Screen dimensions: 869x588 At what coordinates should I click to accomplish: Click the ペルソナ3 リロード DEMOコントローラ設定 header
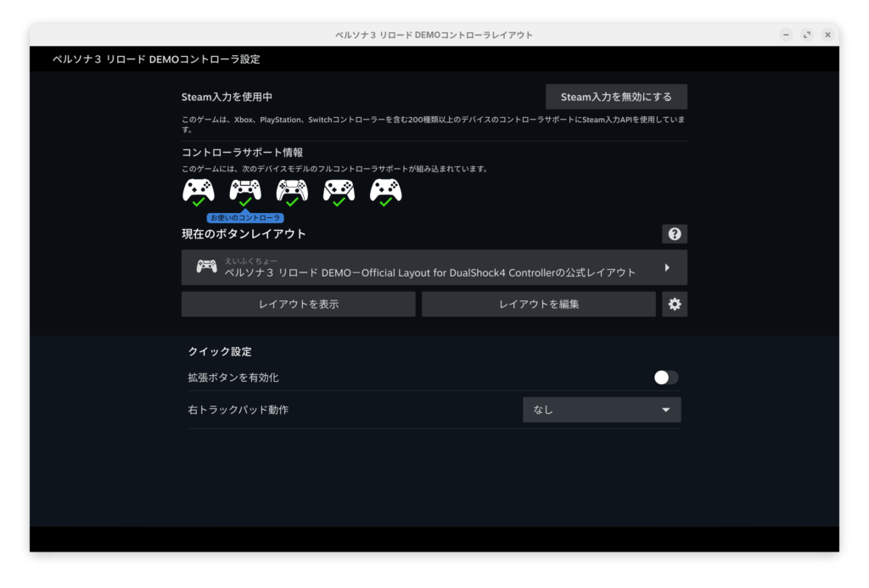pos(156,59)
